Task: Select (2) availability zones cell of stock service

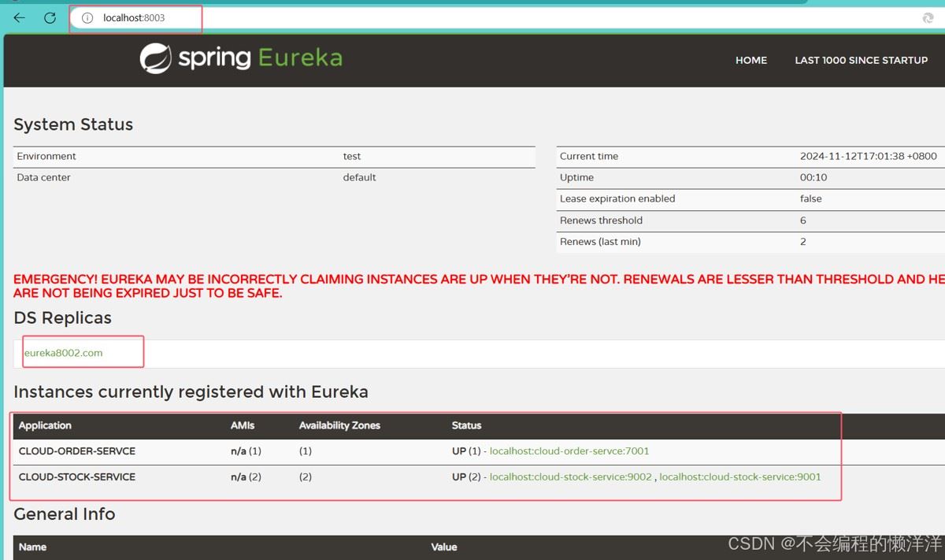Action: pyautogui.click(x=306, y=477)
